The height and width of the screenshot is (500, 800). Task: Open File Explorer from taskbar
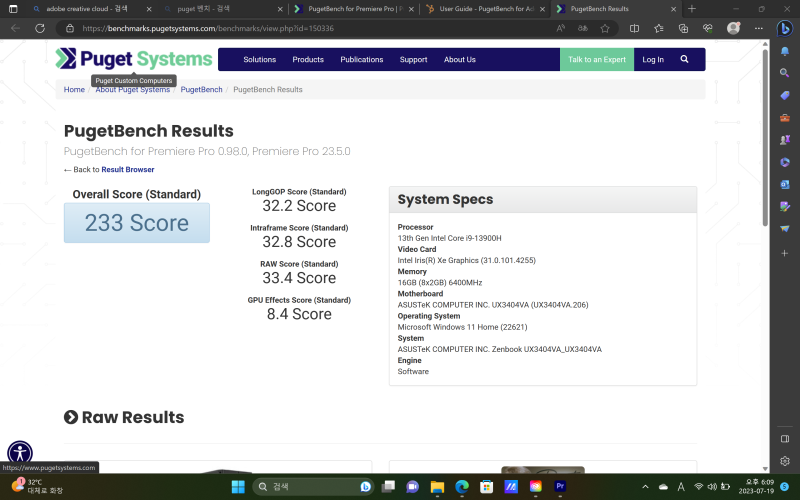[x=437, y=487]
